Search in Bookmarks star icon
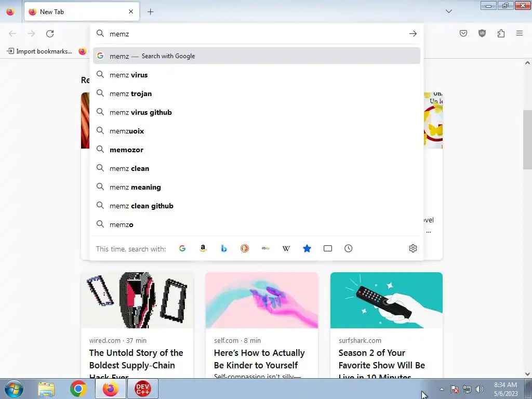Screen dimensions: 532x399 click(307, 248)
